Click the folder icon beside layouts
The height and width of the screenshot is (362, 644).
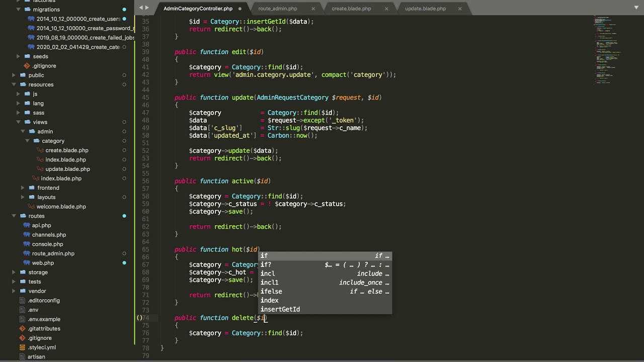tap(32, 197)
